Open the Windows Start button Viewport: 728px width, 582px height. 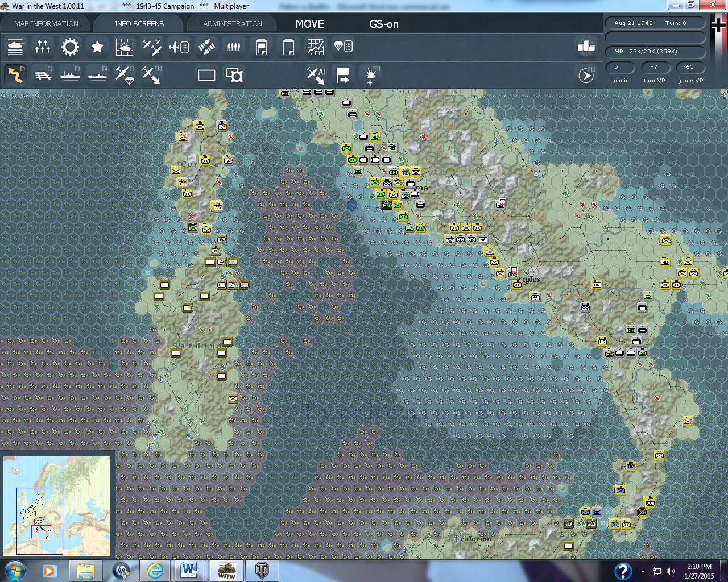click(14, 571)
